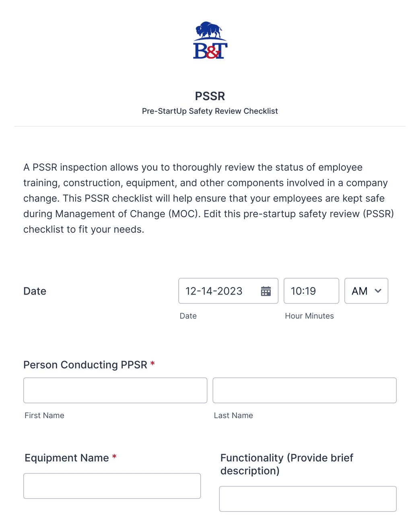Expand the chevron next to AM
The width and height of the screenshot is (420, 517).
point(378,290)
